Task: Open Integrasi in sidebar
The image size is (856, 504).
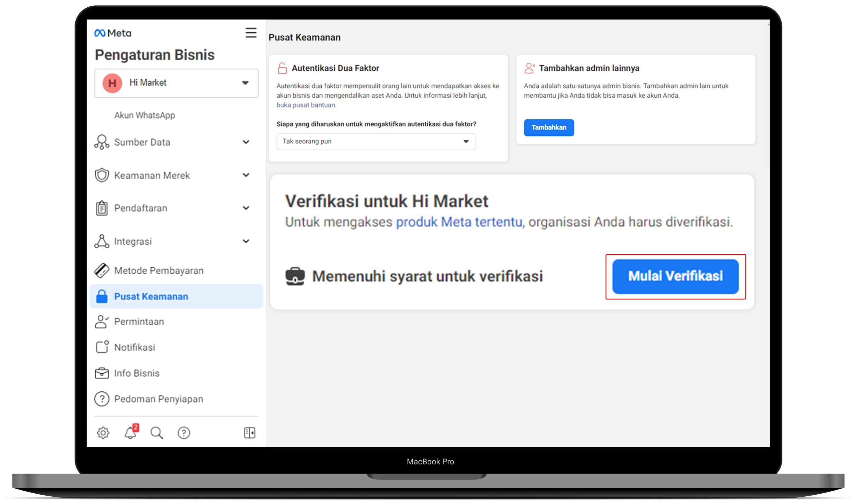Action: (133, 241)
